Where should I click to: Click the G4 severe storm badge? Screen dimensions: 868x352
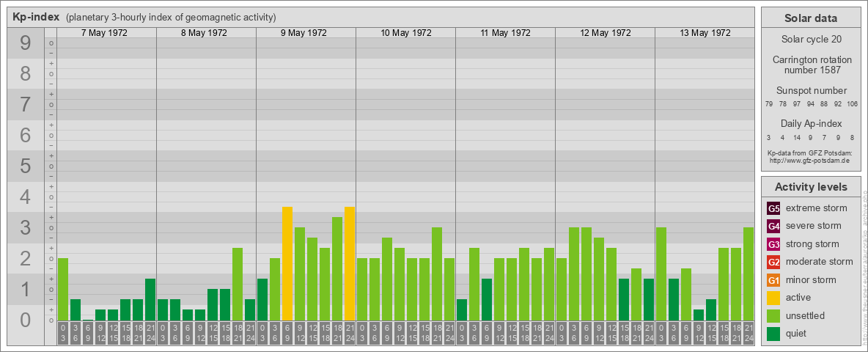tap(773, 227)
